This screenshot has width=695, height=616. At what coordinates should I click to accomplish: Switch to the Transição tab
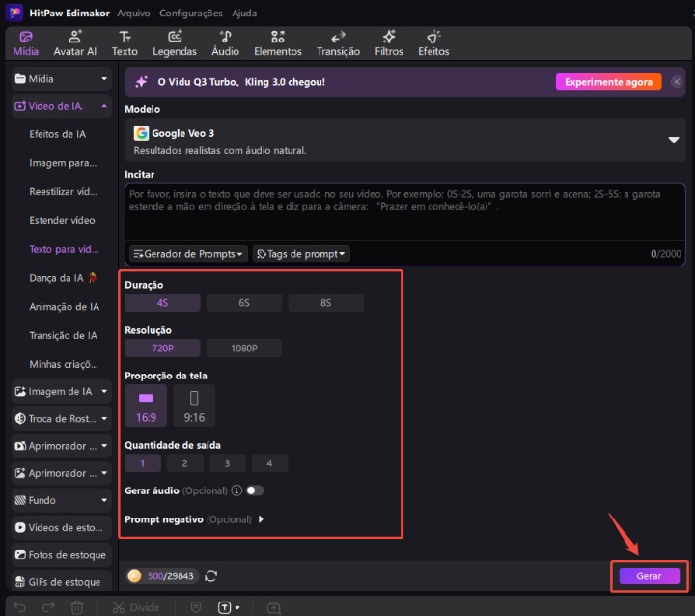point(338,43)
